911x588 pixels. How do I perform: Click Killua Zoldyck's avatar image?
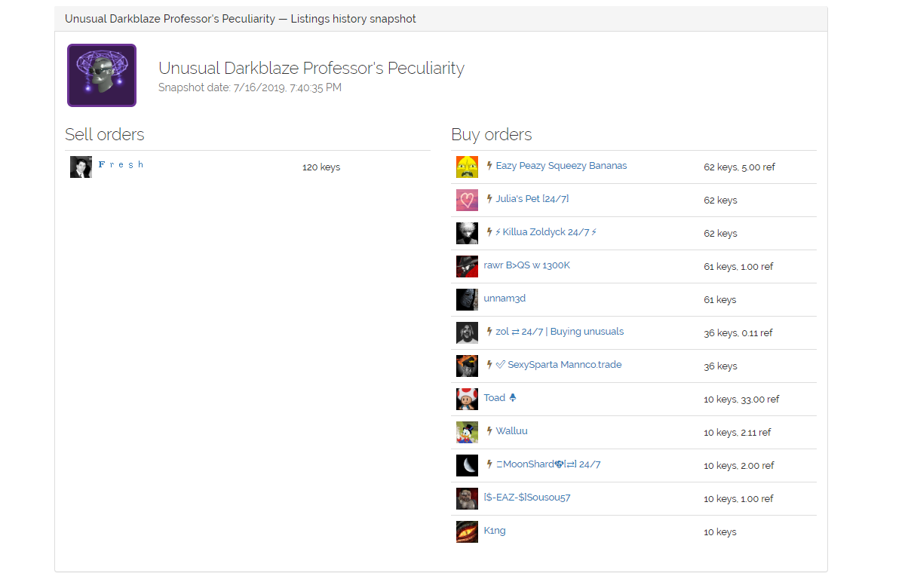[x=467, y=234]
